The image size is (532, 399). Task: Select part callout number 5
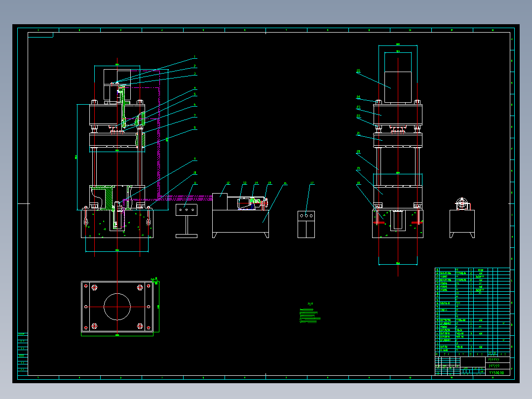click(194, 94)
